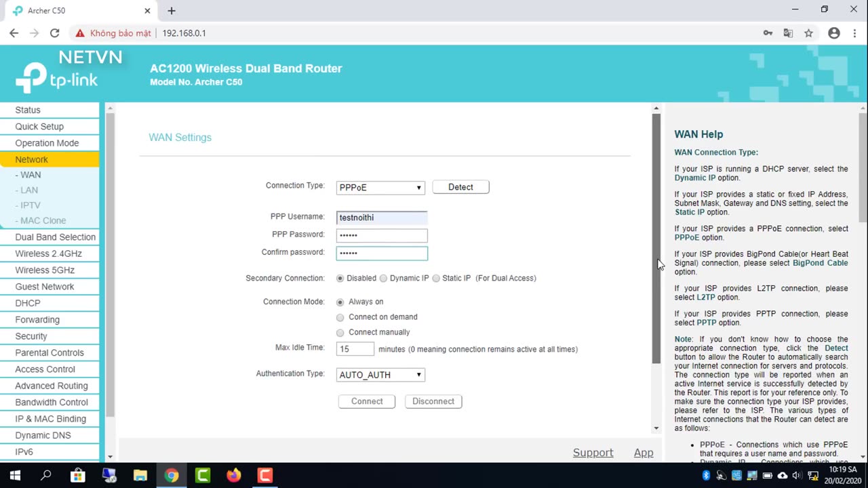Select the Network sidebar section
This screenshot has height=488, width=868.
pos(50,159)
